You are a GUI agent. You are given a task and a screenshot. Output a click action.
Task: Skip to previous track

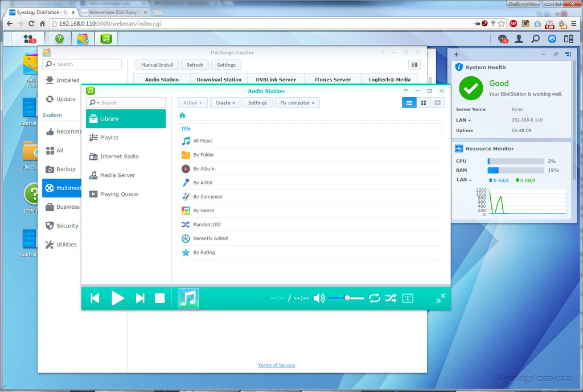(x=95, y=298)
